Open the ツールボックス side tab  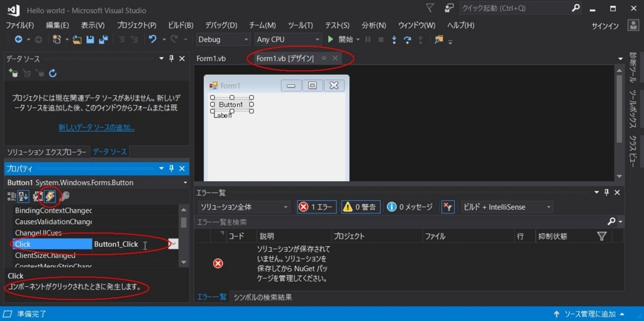point(633,110)
